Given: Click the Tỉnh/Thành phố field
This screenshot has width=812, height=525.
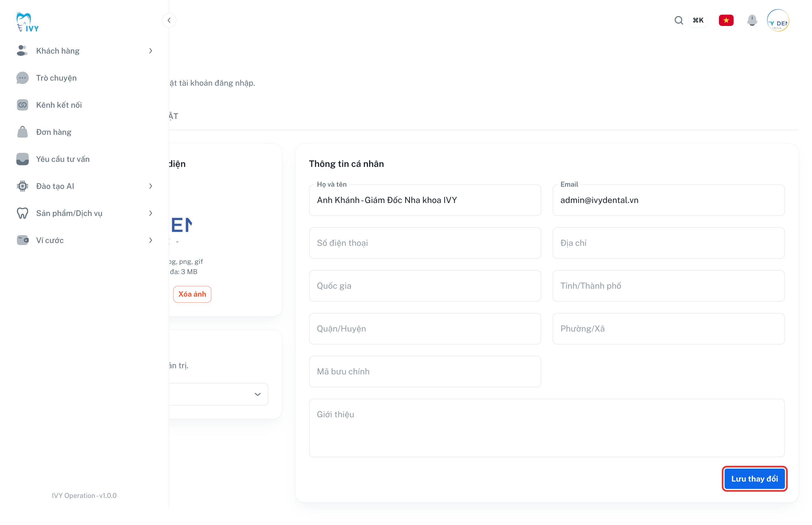Looking at the screenshot, I should pos(668,286).
